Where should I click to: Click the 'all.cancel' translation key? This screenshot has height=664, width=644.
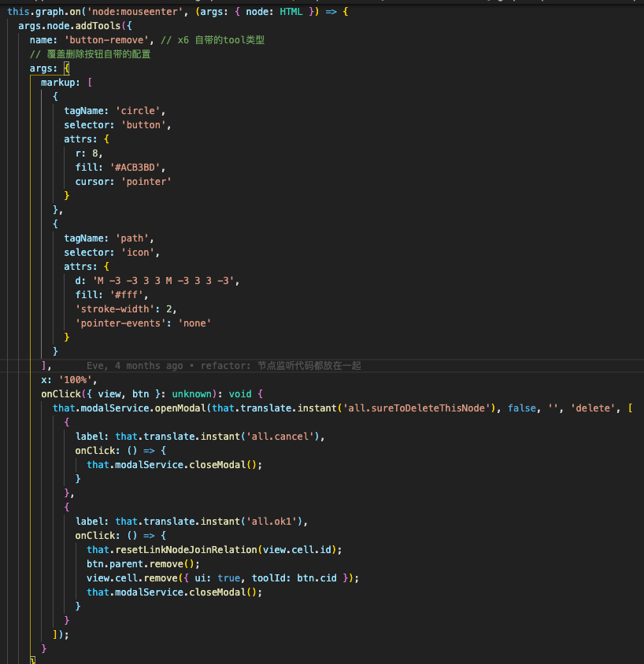[x=279, y=437]
